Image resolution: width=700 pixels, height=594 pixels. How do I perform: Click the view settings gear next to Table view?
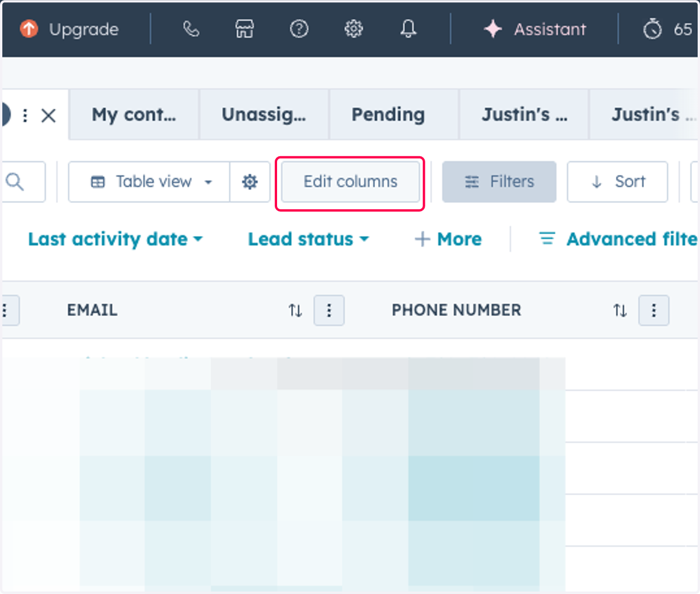tap(250, 182)
